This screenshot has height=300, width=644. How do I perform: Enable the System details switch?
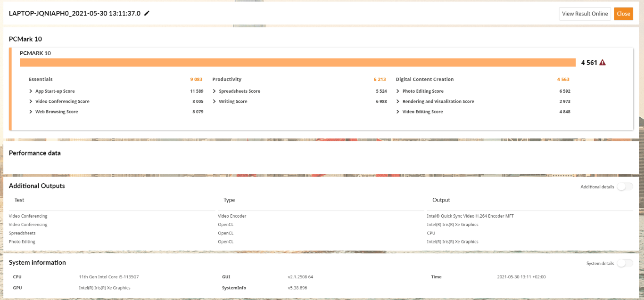625,263
